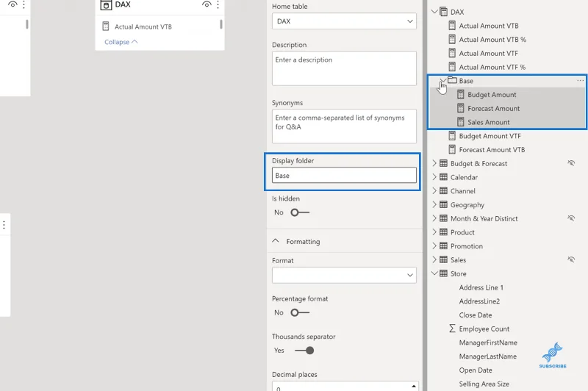Expand the Geography table

[x=434, y=204]
